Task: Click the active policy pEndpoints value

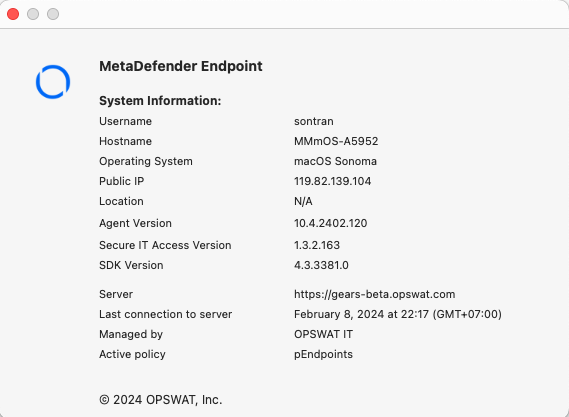Action: point(323,354)
